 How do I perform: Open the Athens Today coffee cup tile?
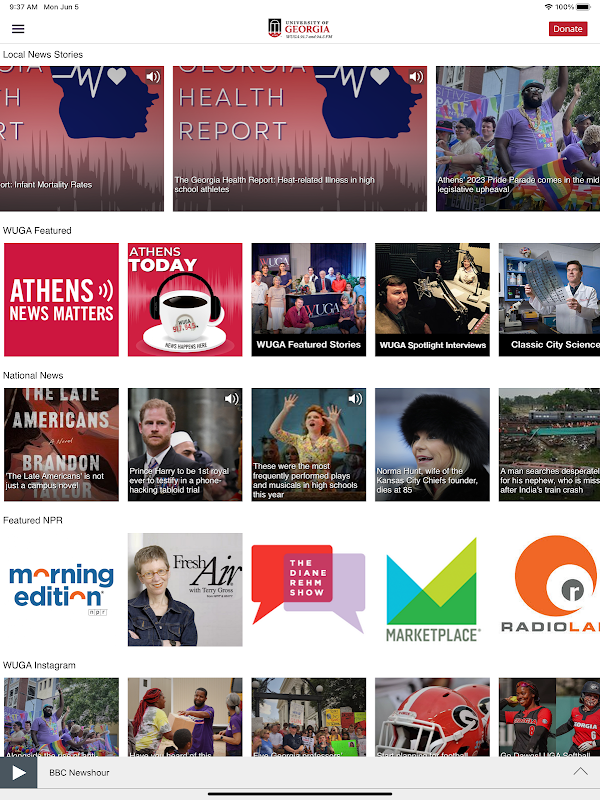coord(185,299)
